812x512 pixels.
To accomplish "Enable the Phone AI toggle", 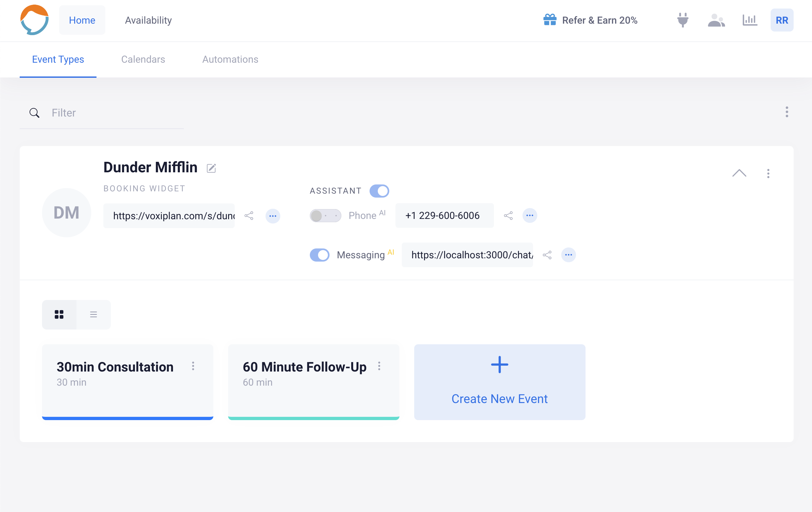I will [325, 216].
